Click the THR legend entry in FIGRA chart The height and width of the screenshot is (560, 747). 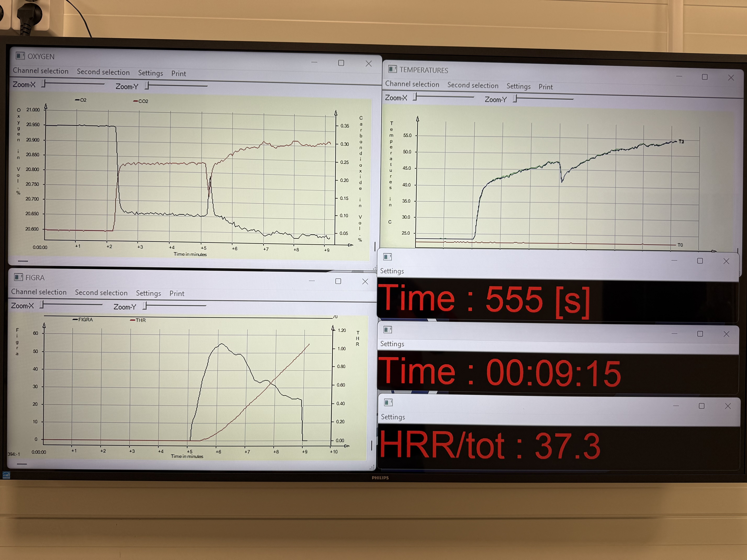pyautogui.click(x=138, y=320)
